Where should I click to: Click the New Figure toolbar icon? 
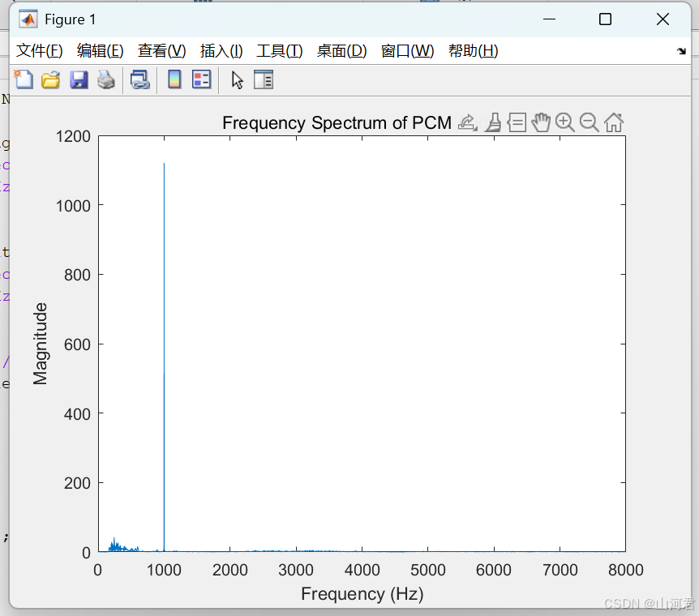tap(24, 80)
